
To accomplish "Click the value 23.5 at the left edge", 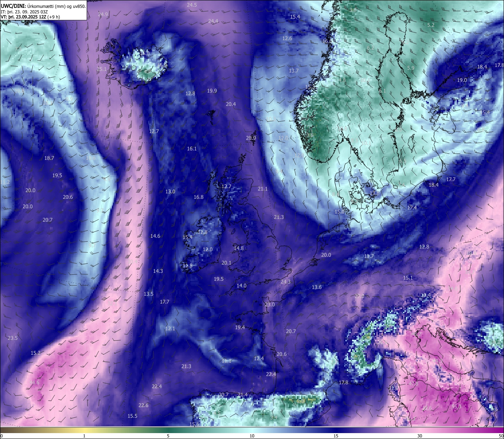I will (13, 338).
